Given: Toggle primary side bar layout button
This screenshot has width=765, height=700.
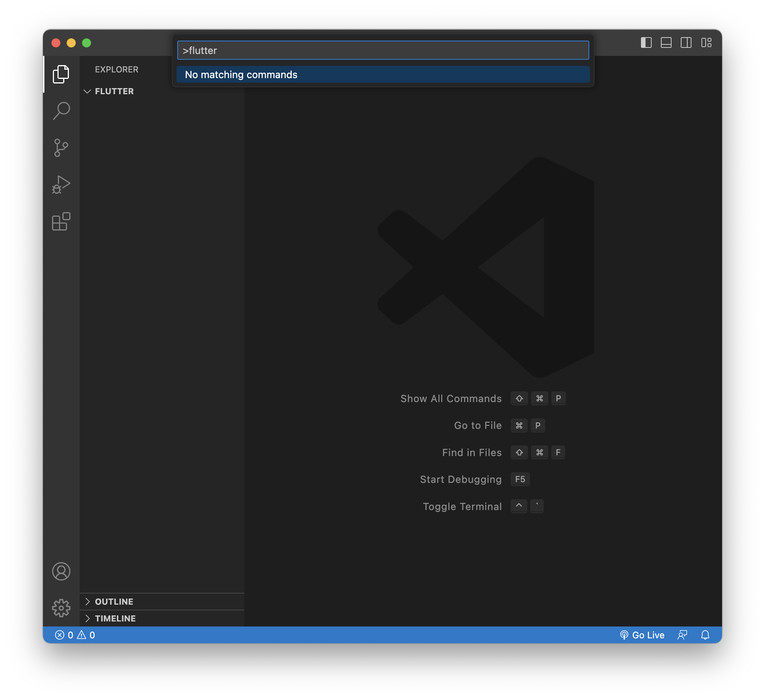Looking at the screenshot, I should (x=646, y=43).
